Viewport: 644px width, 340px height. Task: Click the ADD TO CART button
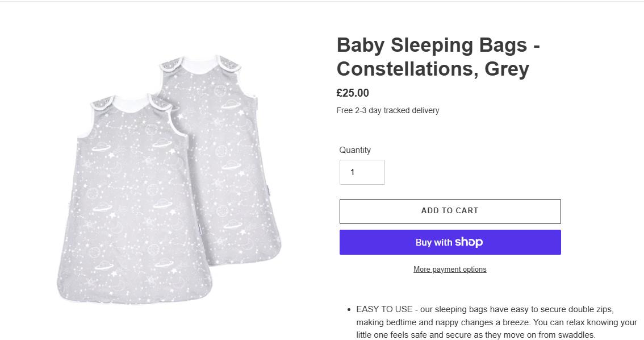click(450, 211)
